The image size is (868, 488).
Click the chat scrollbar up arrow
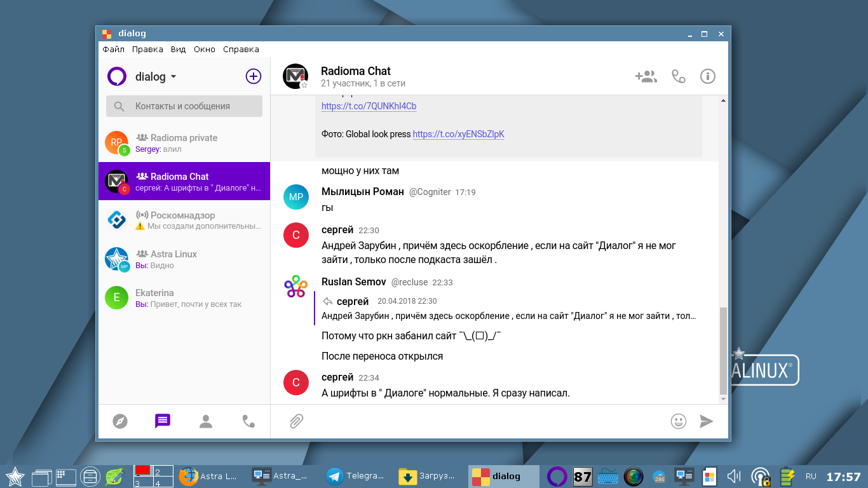pos(723,100)
